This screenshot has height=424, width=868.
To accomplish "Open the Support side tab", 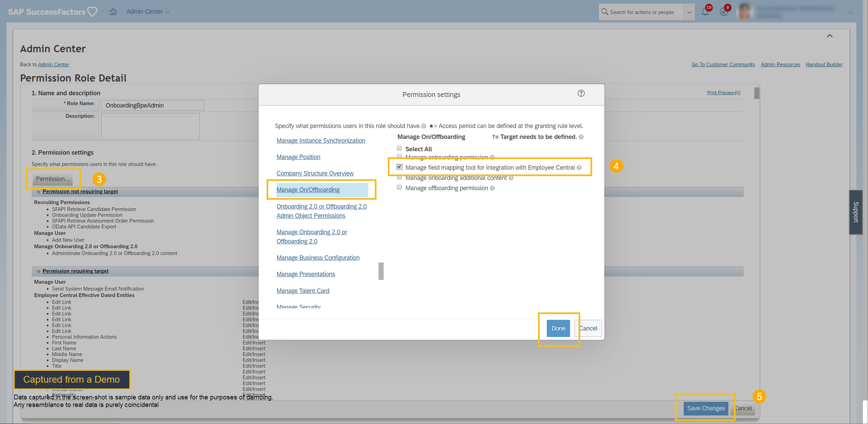I will (x=855, y=212).
